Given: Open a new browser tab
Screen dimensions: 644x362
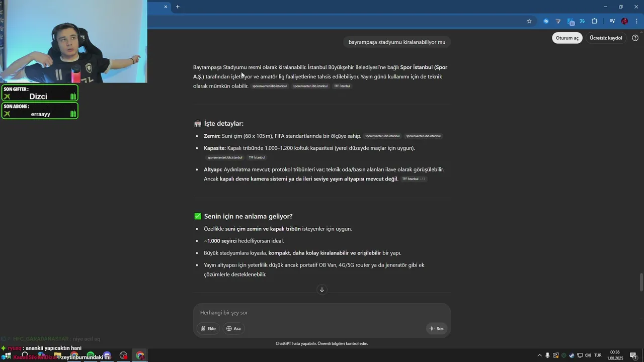Looking at the screenshot, I should click(x=178, y=7).
